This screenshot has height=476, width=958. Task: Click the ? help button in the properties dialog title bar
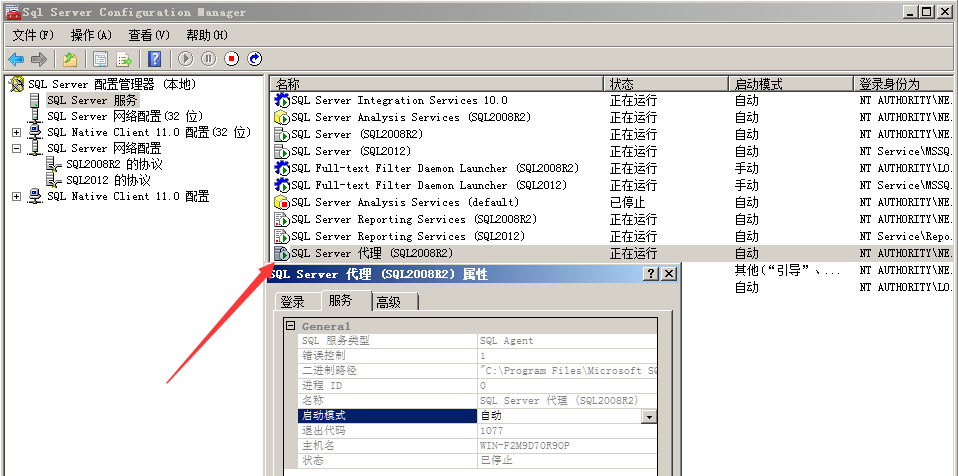click(652, 274)
